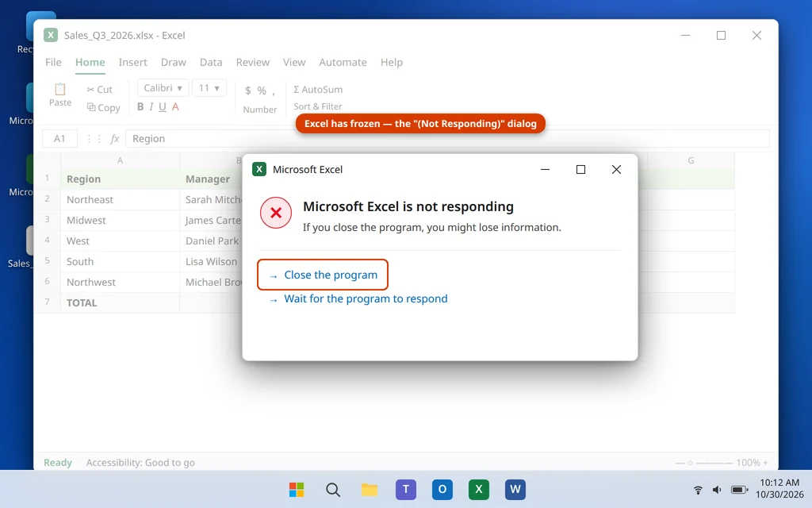Image resolution: width=812 pixels, height=508 pixels.
Task: Click the Excel logo in the dialog title bar
Action: coord(259,169)
